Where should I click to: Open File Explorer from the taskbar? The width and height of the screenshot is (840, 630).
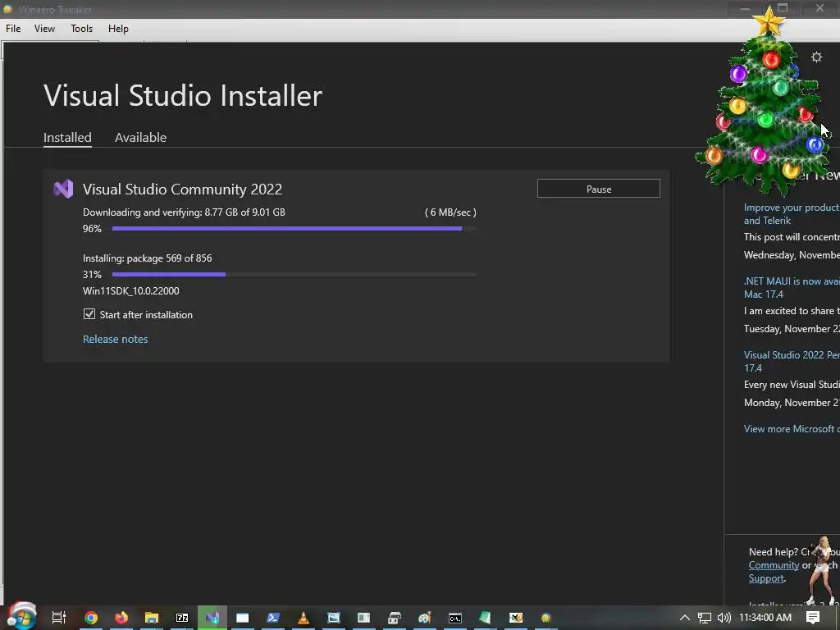tap(152, 618)
